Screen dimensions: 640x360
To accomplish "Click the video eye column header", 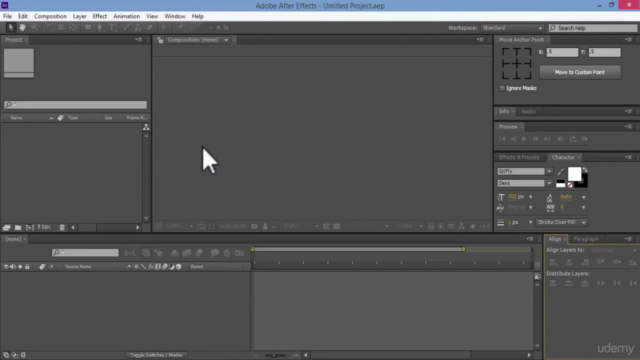I will coord(6,267).
